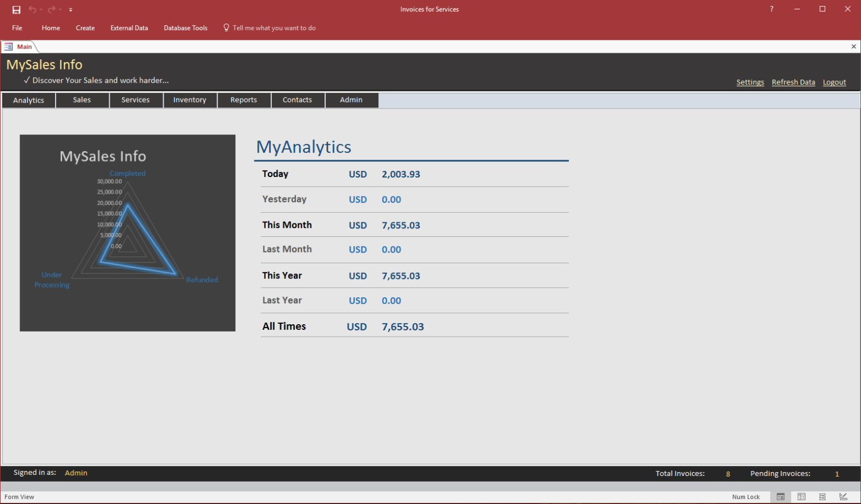Open the Customize Quick Access Toolbar dropdown
The width and height of the screenshot is (861, 504).
point(71,10)
